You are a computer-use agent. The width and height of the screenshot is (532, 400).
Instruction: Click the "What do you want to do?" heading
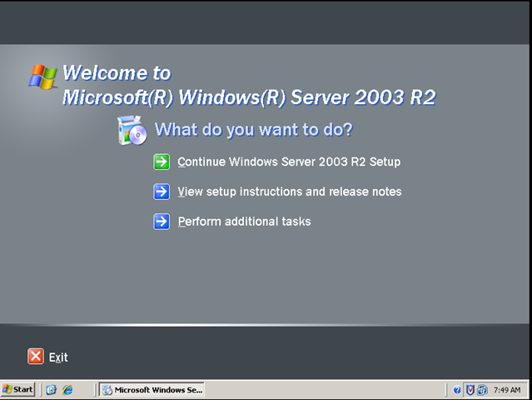254,130
